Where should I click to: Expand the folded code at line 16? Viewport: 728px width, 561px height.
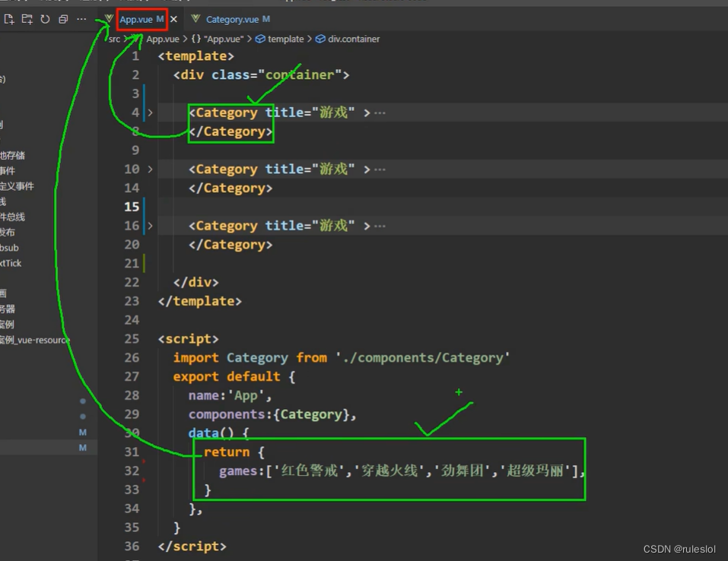pos(150,226)
